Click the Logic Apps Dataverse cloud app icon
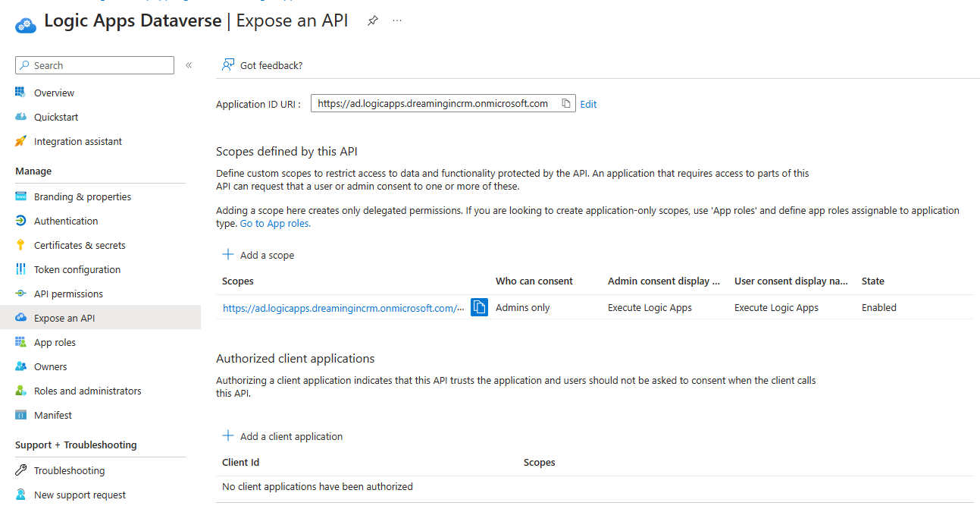The width and height of the screenshot is (980, 531). [x=26, y=24]
